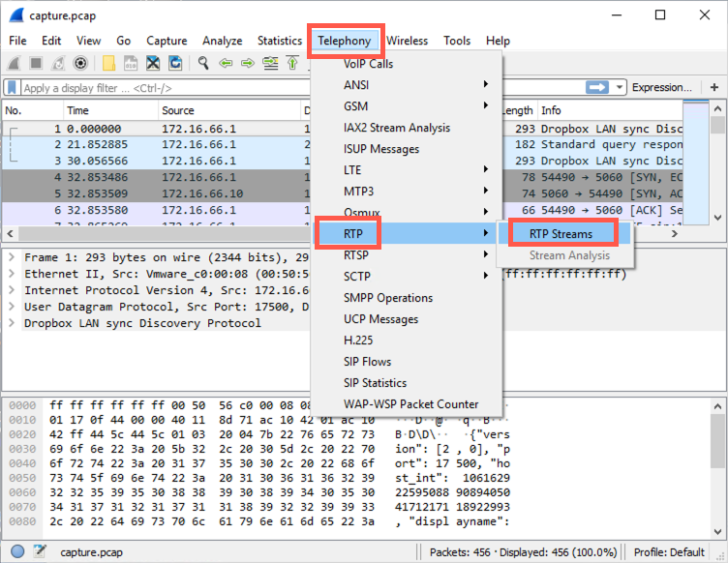Viewport: 728px width, 563px height.
Task: Click the expert information circle in status bar
Action: coord(17,551)
